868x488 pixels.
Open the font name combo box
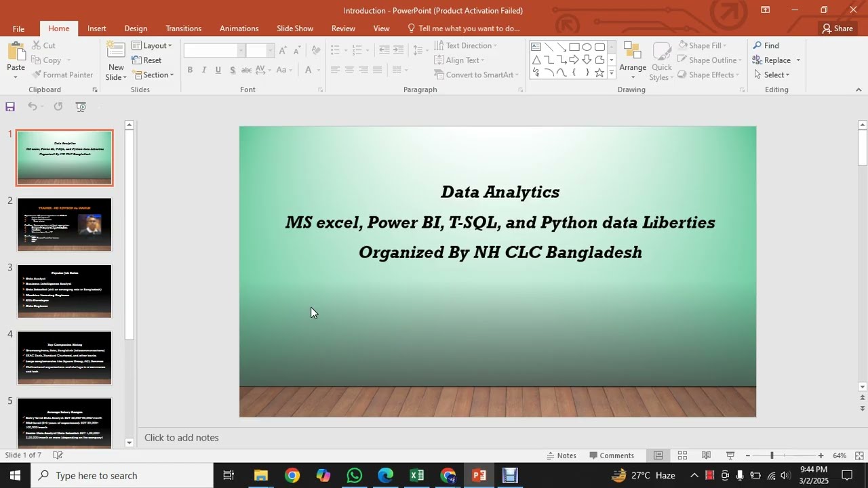click(x=214, y=51)
